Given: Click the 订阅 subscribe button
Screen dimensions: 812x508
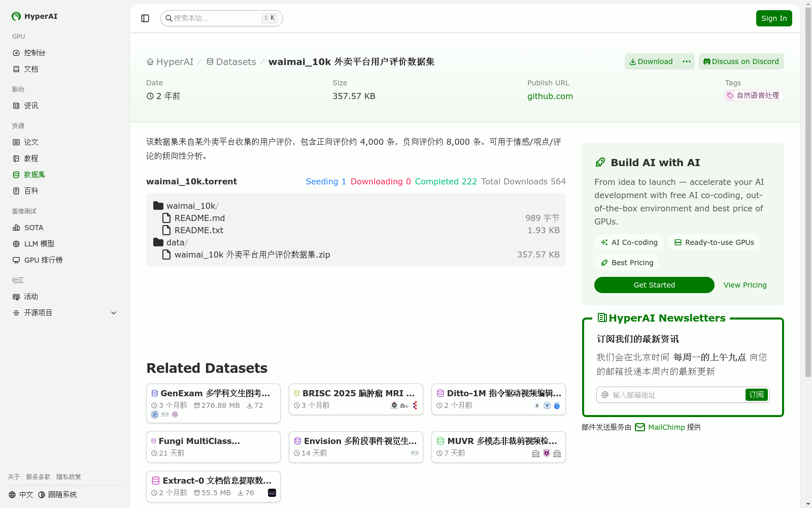Looking at the screenshot, I should pos(756,395).
